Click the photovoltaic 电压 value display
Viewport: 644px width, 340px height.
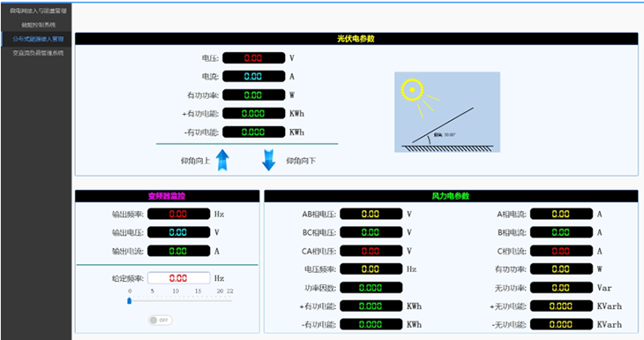253,58
